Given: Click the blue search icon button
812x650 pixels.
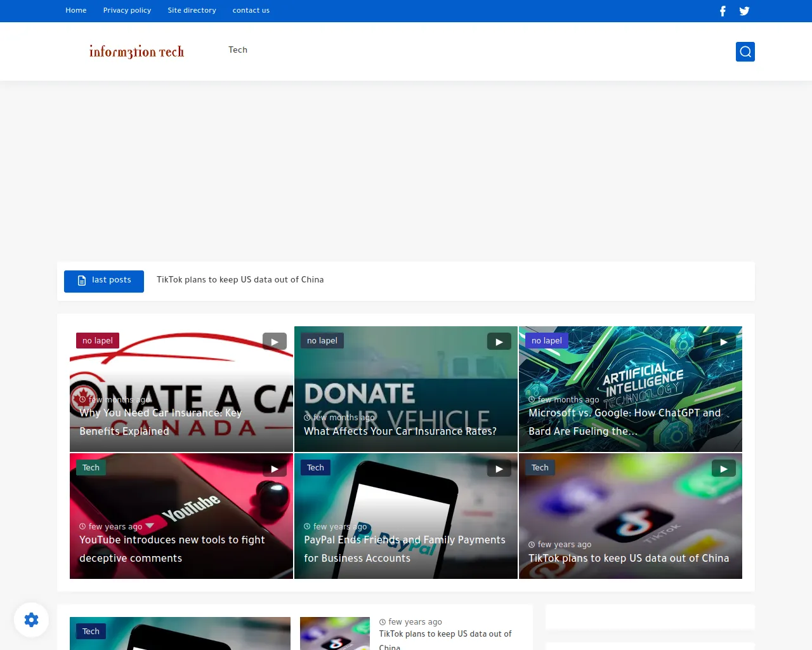Looking at the screenshot, I should [745, 52].
